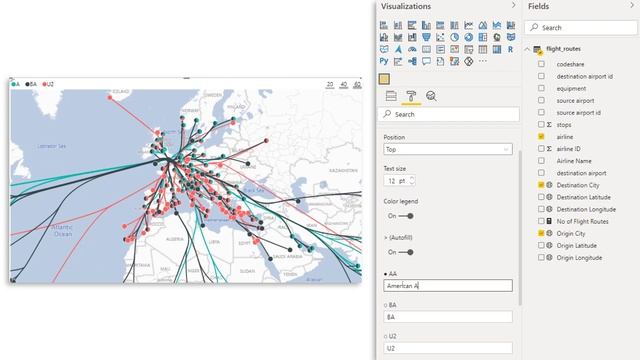Screen dimensions: 640x360
Task: Tick the destination airport id checkbox
Action: pyautogui.click(x=541, y=76)
